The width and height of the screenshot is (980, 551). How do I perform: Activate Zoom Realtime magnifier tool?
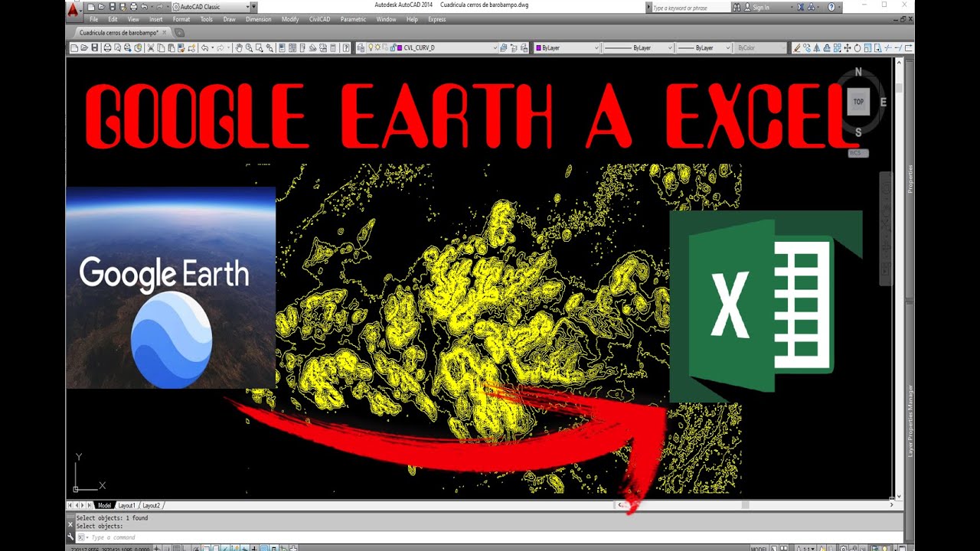click(249, 47)
